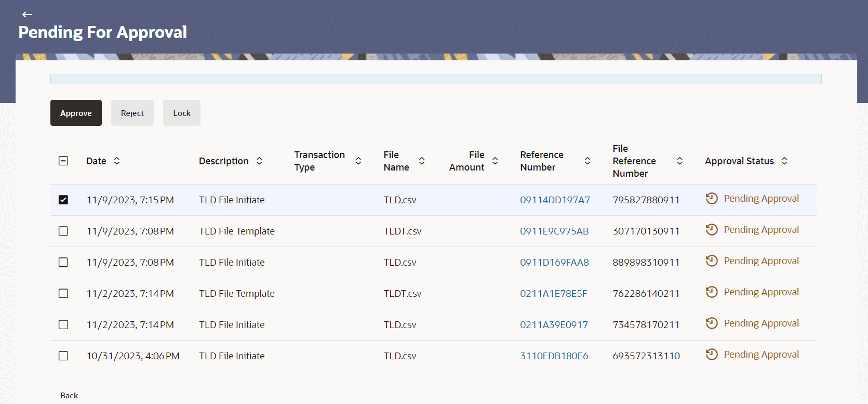This screenshot has width=868, height=404.
Task: Click file reference number 307170130911
Action: tap(646, 231)
